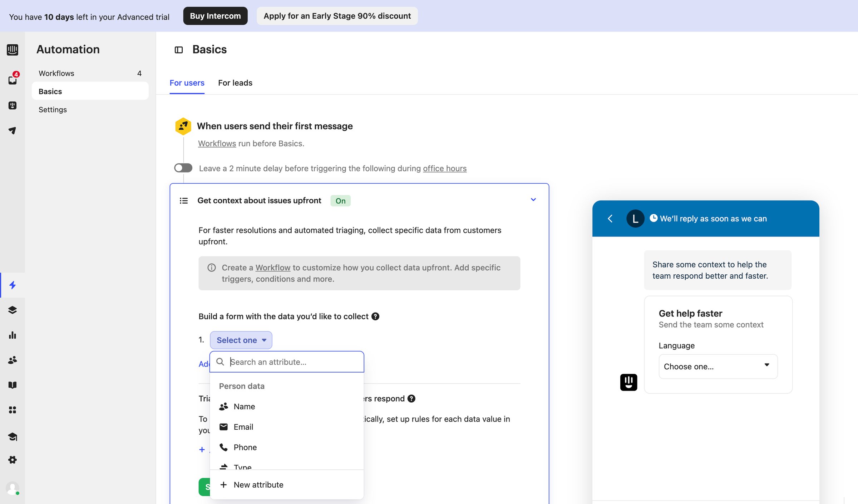This screenshot has height=504, width=858.
Task: Click 'Get help faster' preview heading
Action: [690, 313]
